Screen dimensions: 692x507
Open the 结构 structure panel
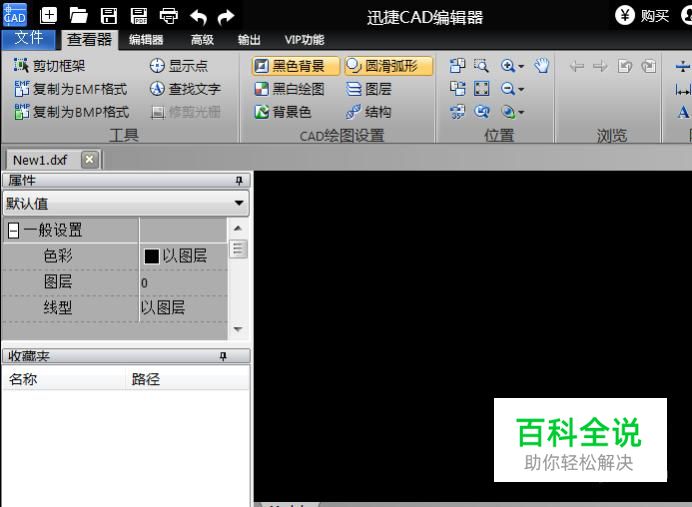369,112
